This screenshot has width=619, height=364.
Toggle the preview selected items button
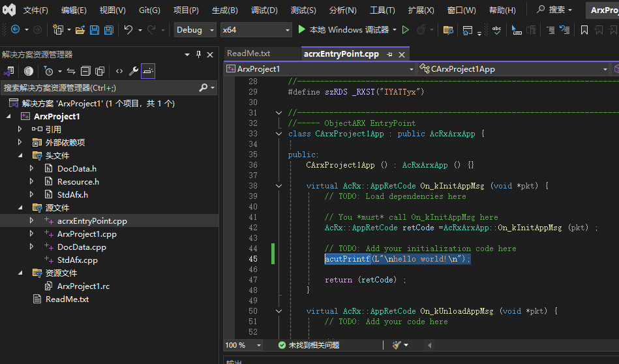(148, 71)
